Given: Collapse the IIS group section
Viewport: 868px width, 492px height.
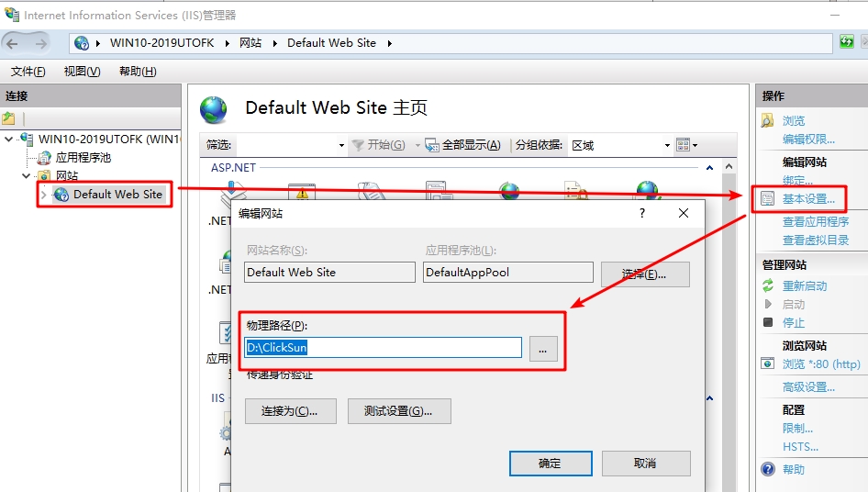Looking at the screenshot, I should pos(709,397).
